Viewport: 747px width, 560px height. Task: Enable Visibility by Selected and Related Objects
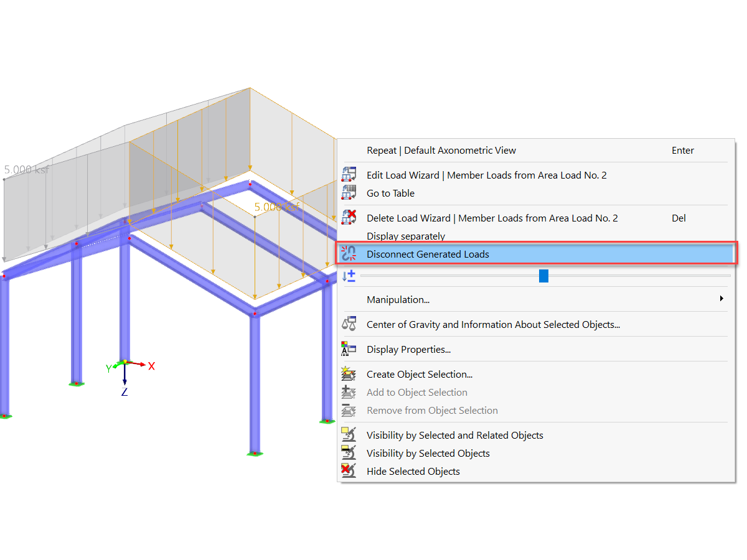454,435
